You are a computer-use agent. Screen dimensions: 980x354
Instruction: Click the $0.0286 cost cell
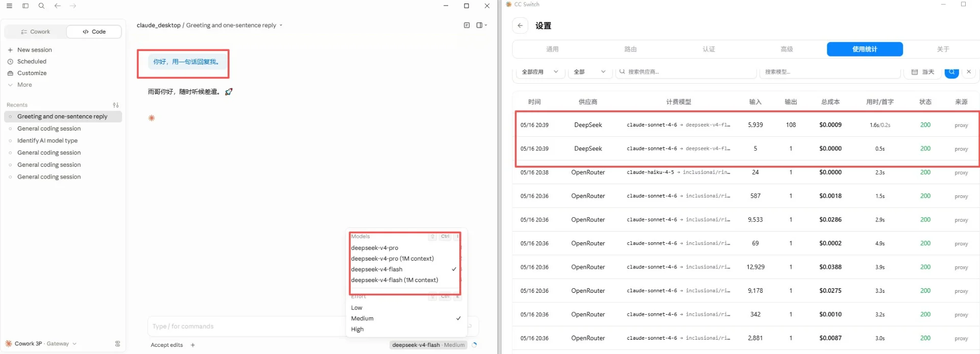[x=830, y=220]
